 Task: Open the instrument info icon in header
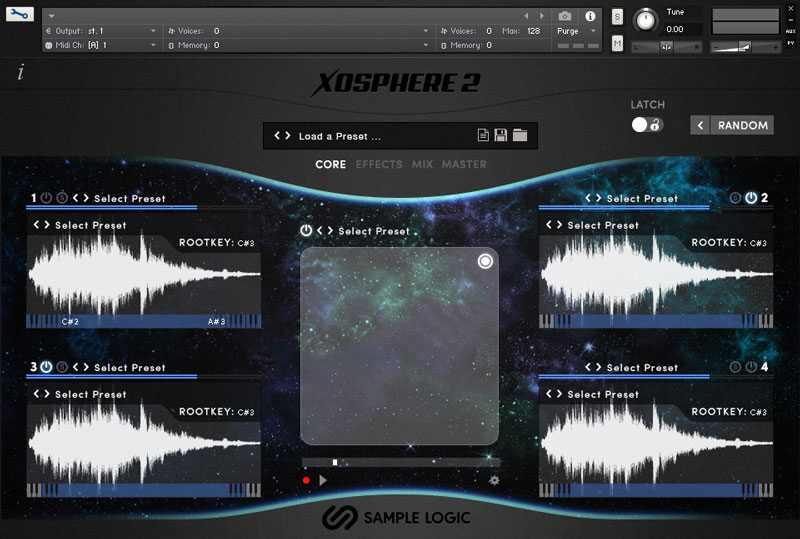point(590,16)
